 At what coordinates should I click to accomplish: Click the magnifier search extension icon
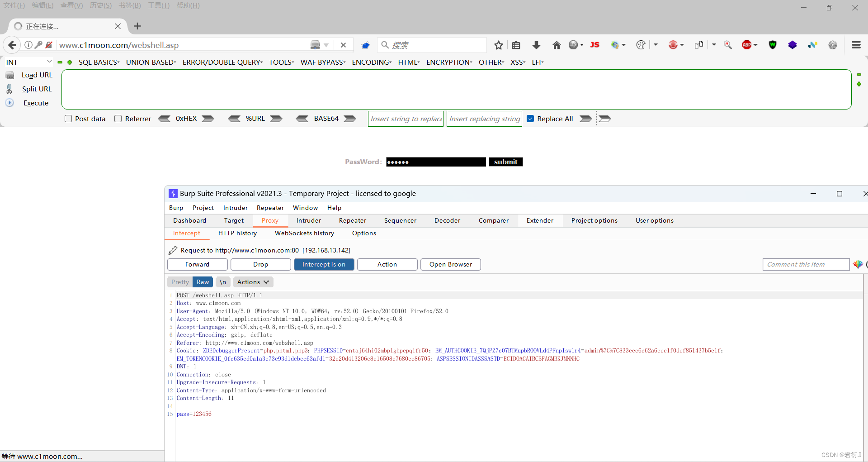click(727, 45)
